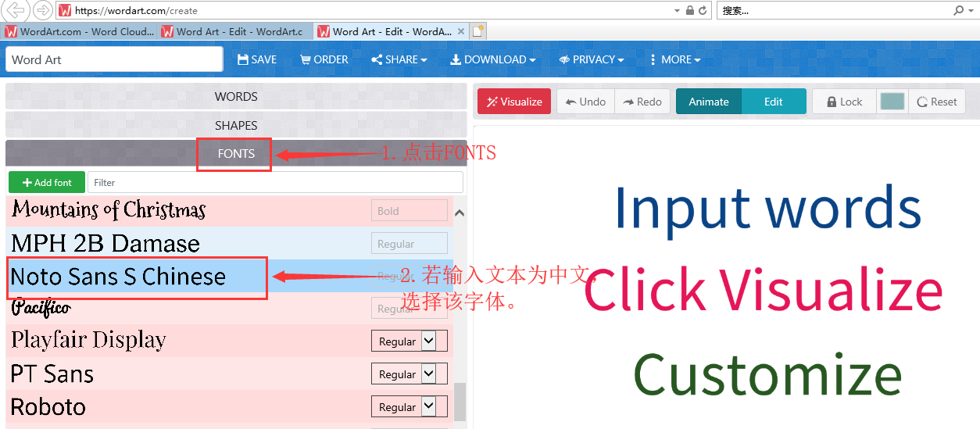Open Mountains of Christmas Bold style dropdown
Image resolution: width=980 pixels, height=429 pixels.
point(410,211)
